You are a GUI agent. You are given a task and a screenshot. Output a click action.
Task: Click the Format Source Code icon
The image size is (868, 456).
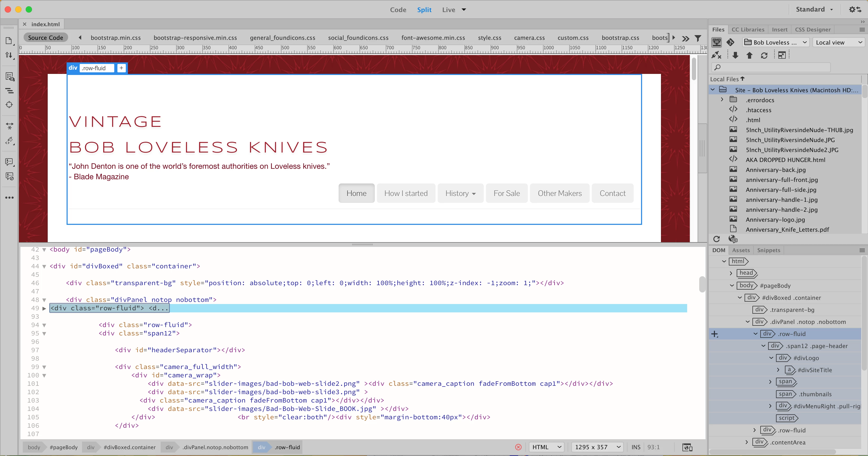click(x=9, y=140)
